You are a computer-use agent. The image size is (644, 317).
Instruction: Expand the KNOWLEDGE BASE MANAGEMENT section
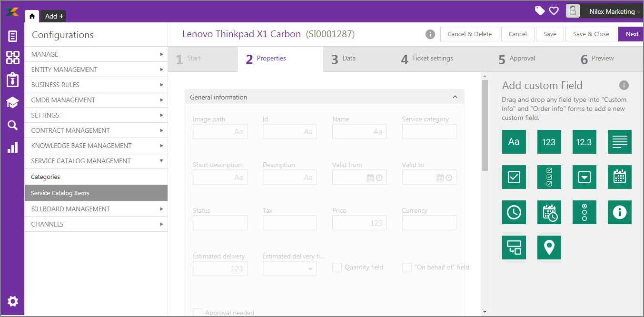(96, 146)
